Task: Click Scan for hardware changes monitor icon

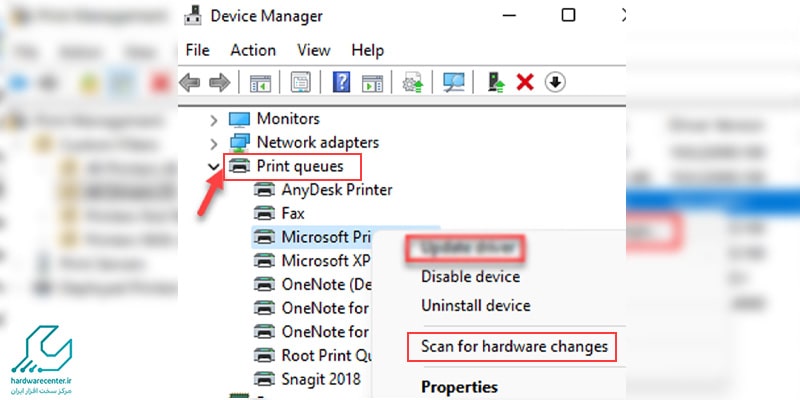Action: pyautogui.click(x=454, y=82)
